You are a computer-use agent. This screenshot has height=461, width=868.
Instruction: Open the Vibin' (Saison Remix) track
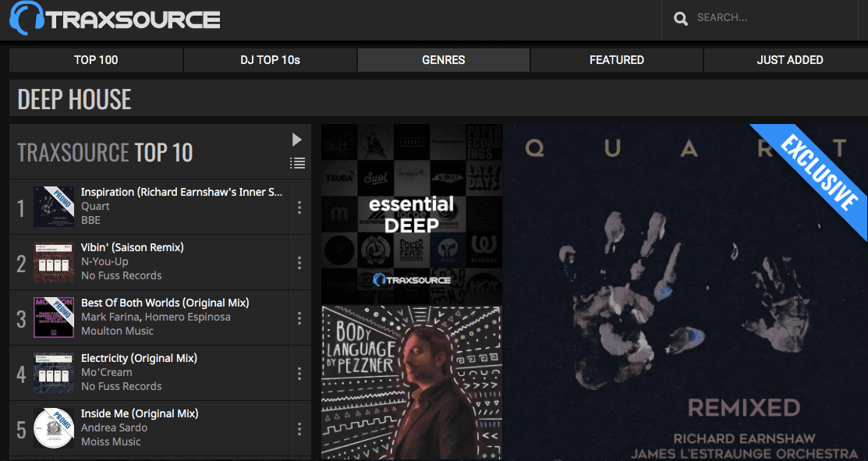point(133,247)
